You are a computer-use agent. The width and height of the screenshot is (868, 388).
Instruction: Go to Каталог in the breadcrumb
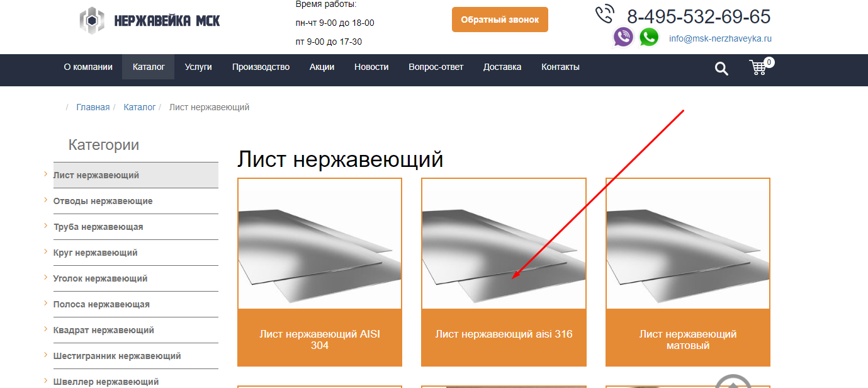(140, 107)
